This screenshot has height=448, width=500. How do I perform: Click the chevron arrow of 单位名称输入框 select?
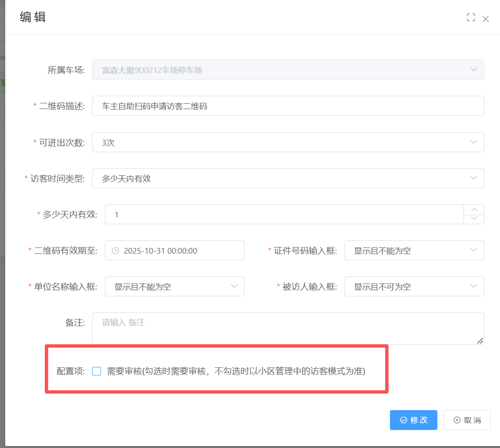[x=234, y=286]
